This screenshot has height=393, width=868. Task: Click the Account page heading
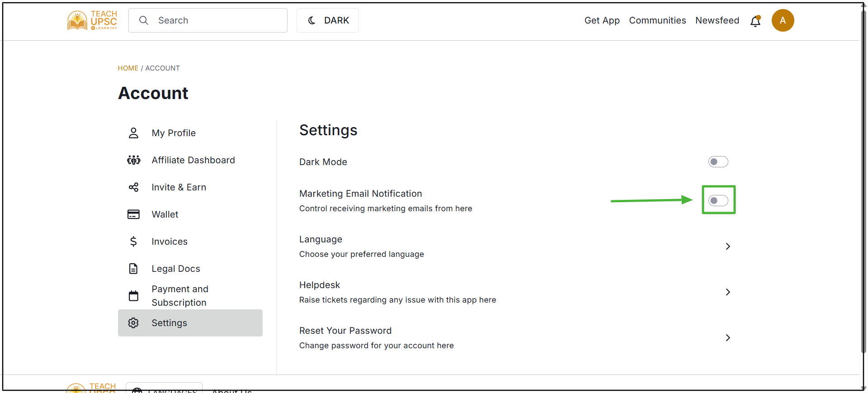pos(153,93)
